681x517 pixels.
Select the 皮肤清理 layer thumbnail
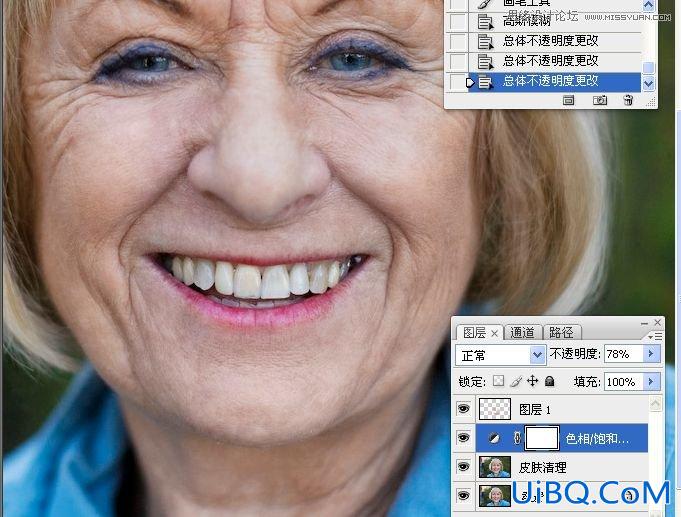tap(495, 467)
